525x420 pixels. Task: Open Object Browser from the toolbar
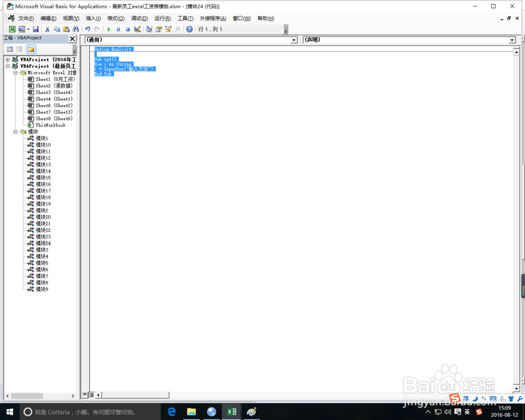click(x=168, y=29)
